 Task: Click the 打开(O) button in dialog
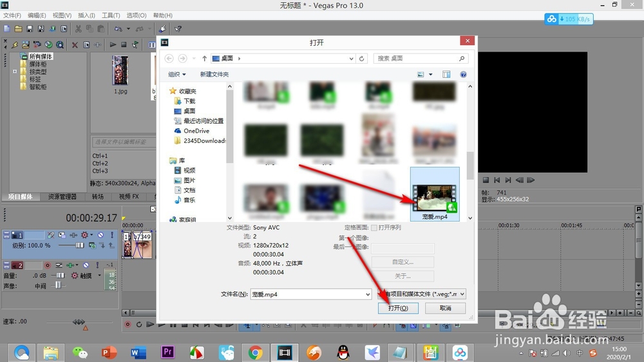398,308
